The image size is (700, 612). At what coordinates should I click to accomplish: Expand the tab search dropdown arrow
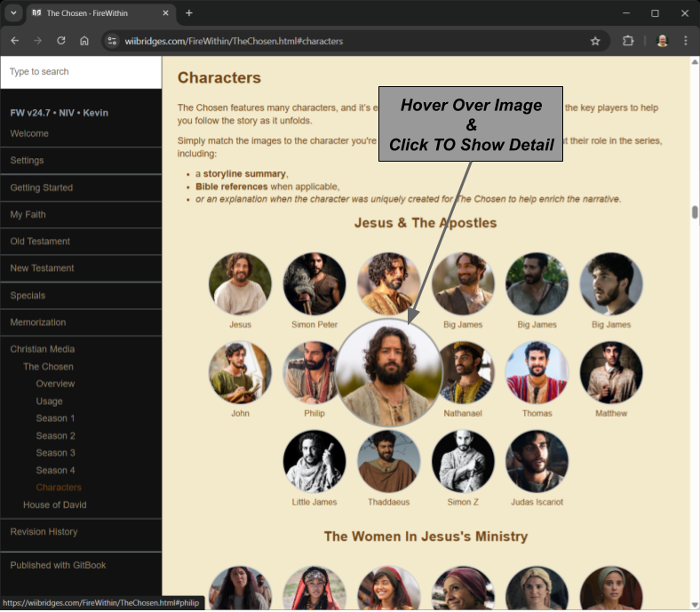pyautogui.click(x=13, y=13)
